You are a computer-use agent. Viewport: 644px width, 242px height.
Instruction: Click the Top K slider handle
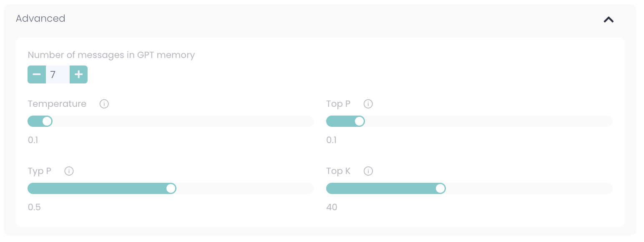click(440, 189)
